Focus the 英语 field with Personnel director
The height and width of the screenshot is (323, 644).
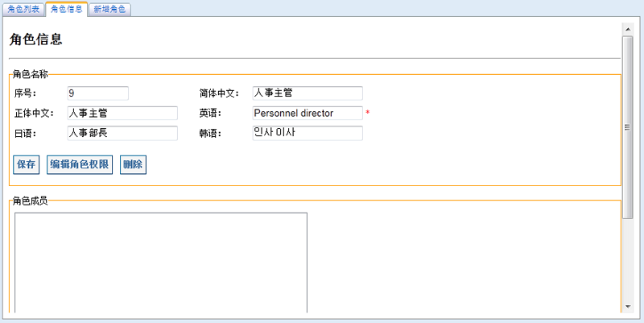(x=308, y=113)
